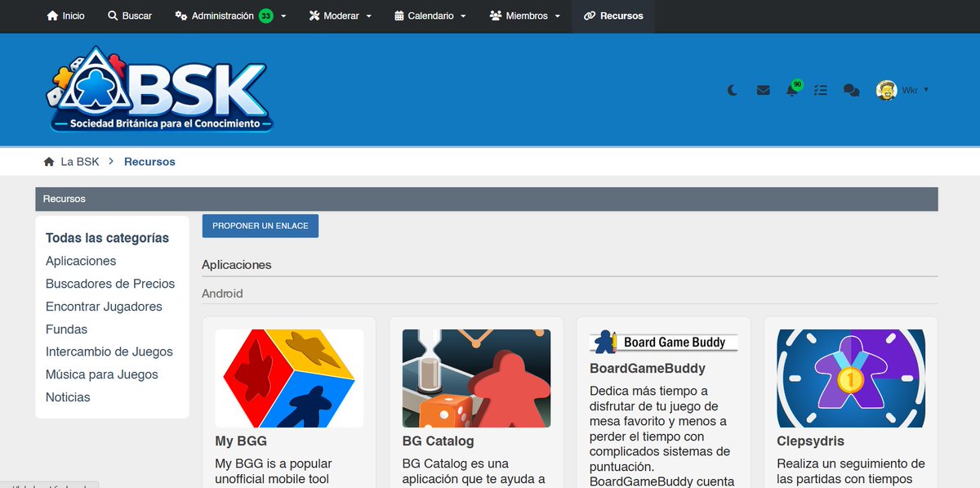Viewport: 980px width, 488px height.
Task: Open notifications bell with 90 badge
Action: click(x=793, y=88)
